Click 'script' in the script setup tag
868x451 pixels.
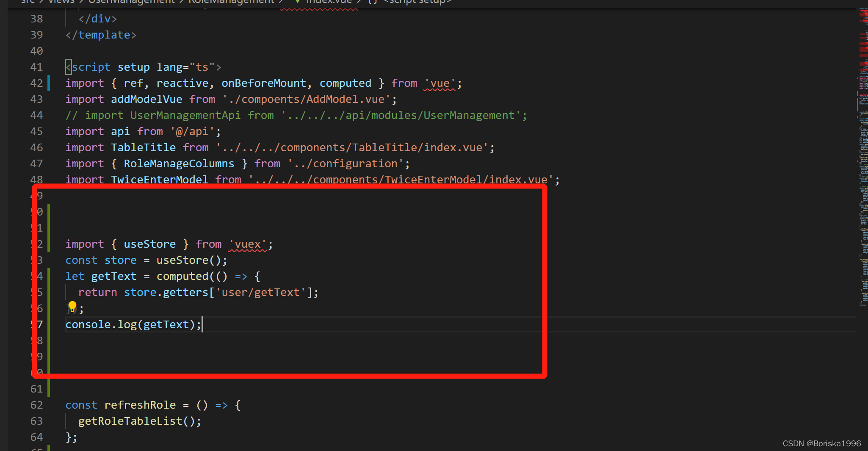tap(91, 67)
